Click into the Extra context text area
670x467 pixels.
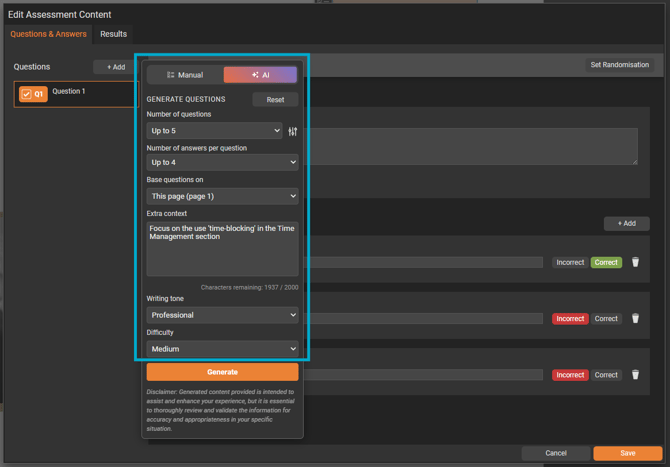[x=222, y=249]
